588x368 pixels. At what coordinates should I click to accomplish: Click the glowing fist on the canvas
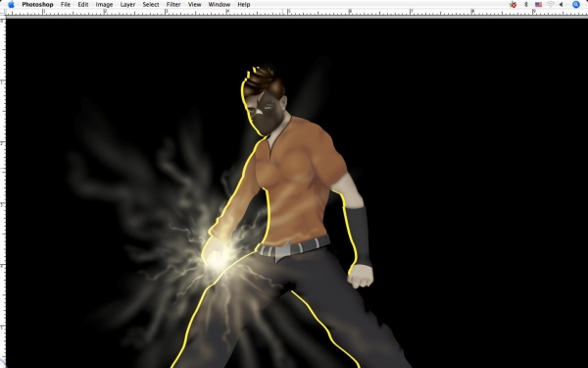216,253
